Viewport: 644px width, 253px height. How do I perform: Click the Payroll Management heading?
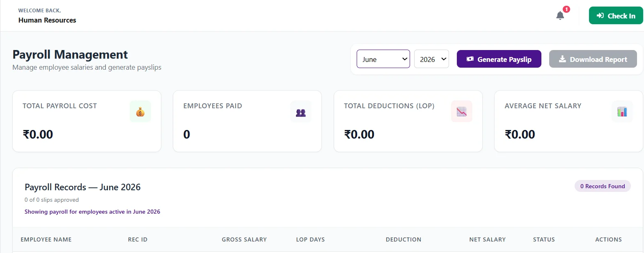70,55
